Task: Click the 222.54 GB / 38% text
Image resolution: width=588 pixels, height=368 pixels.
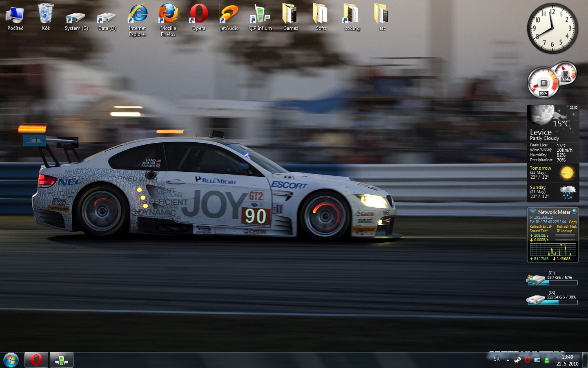Action: (x=561, y=297)
